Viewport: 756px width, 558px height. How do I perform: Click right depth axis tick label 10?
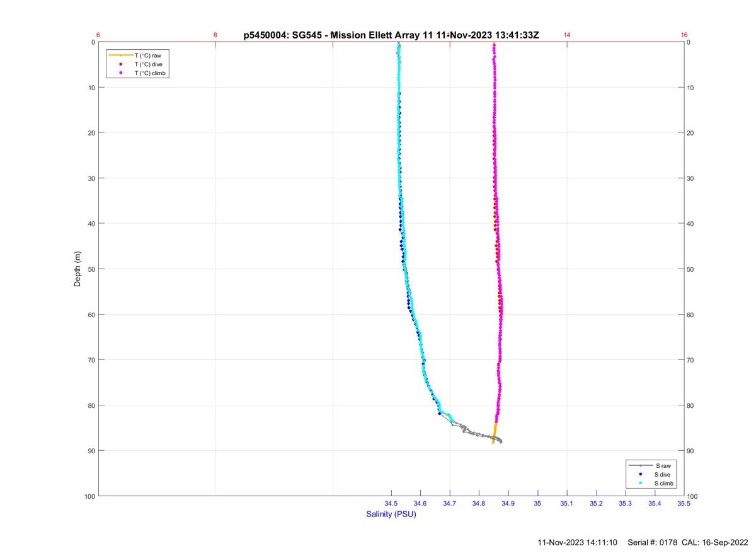coord(691,88)
